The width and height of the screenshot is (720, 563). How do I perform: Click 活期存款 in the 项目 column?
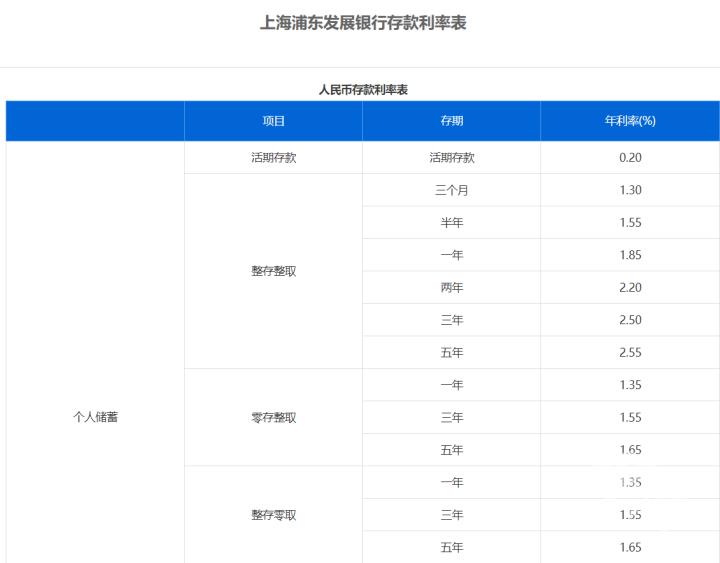click(x=273, y=158)
